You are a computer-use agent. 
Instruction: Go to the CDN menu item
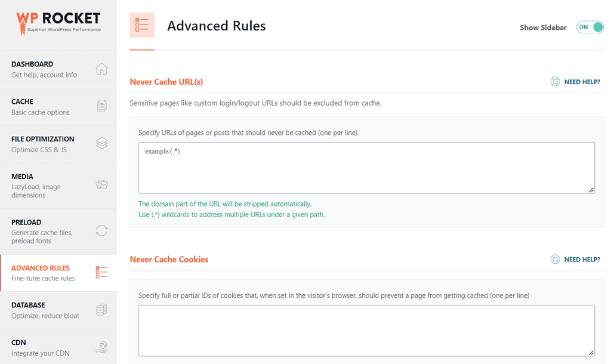click(x=58, y=348)
